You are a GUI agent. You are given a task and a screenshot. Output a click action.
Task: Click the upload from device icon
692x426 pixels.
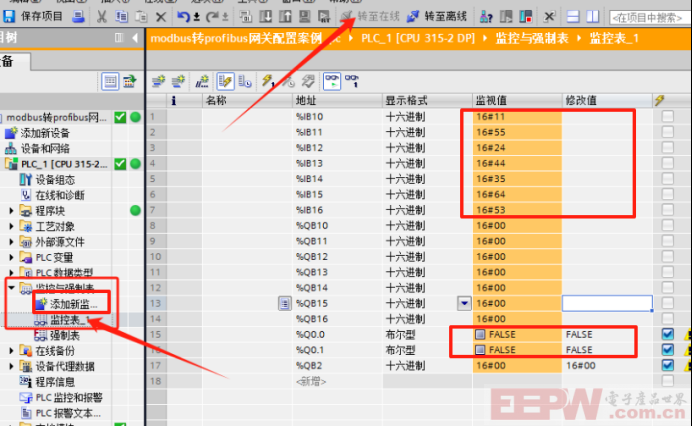click(285, 17)
